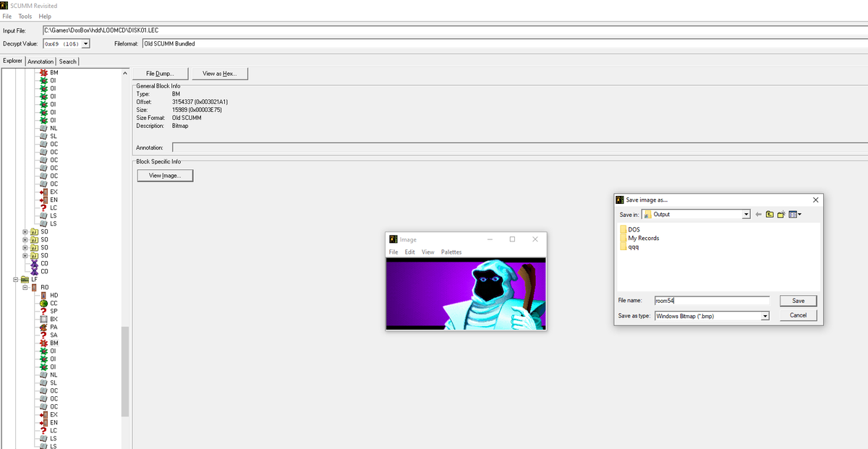Open View menu in Image window
This screenshot has height=449, width=868.
click(x=428, y=252)
